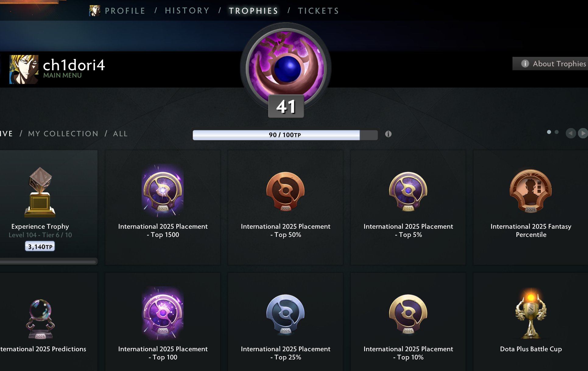Select the first page indicator dot

click(549, 132)
